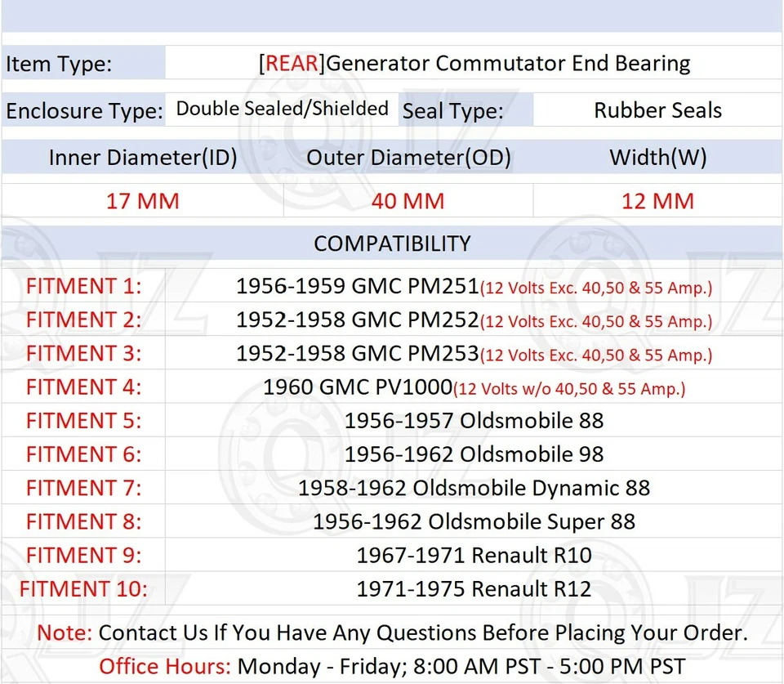Click the 'FITMENT 9:' label
The image size is (784, 684).
(83, 556)
